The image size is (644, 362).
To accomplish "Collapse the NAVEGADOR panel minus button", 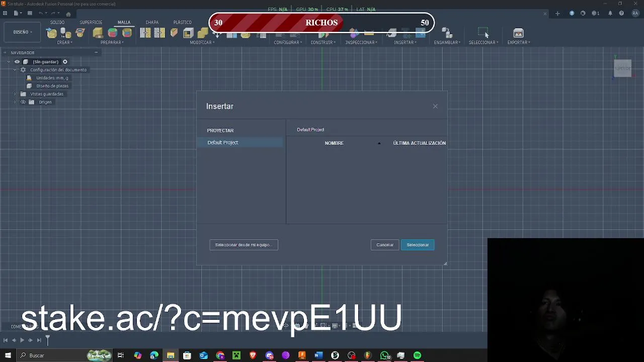I will (96, 53).
